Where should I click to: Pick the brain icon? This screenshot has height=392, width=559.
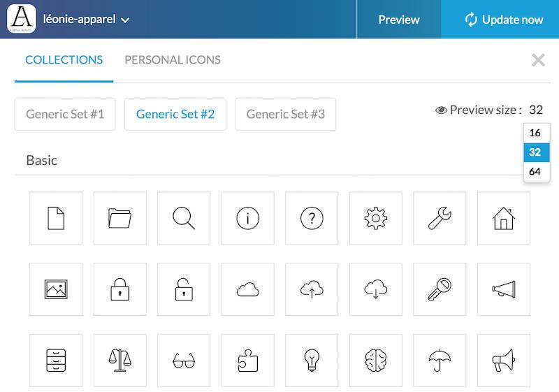tap(375, 361)
